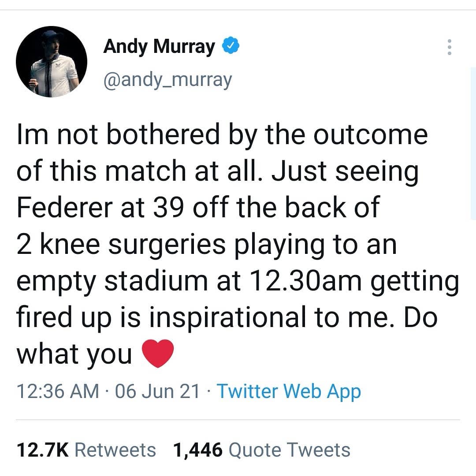This screenshot has height=476, width=476.
Task: Click the 06 Jun 21 date
Action: click(x=157, y=391)
